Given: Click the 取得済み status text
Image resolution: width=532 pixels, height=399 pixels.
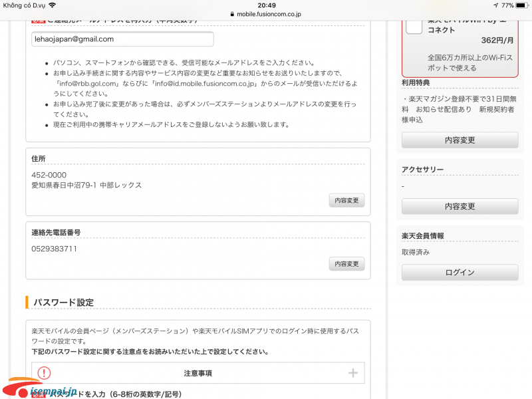Looking at the screenshot, I should point(416,252).
